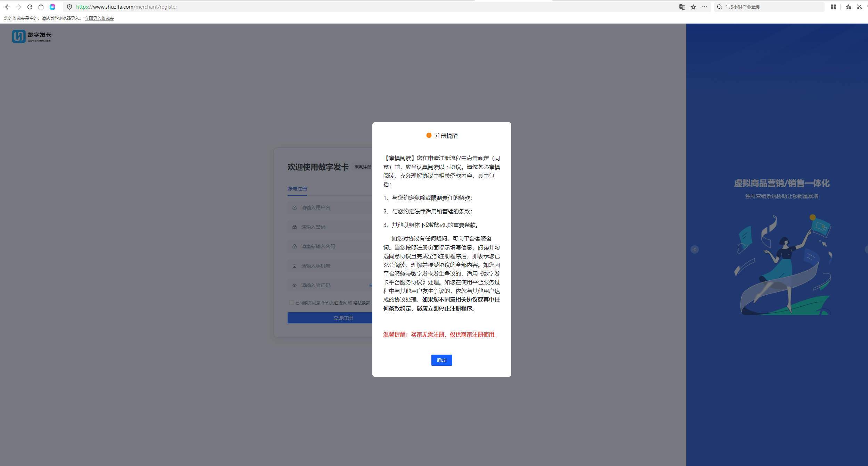Click the 请输入密码 field
Image resolution: width=868 pixels, height=466 pixels.
coord(330,227)
